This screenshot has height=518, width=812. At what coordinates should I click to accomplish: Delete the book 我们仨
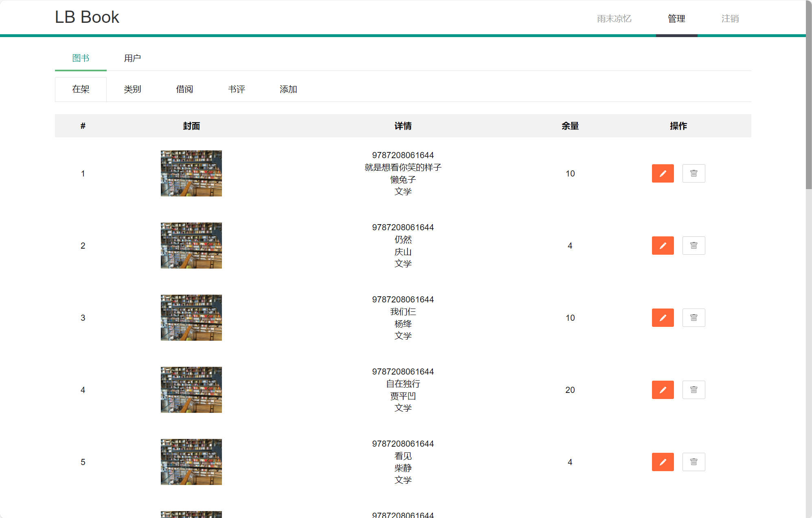693,317
